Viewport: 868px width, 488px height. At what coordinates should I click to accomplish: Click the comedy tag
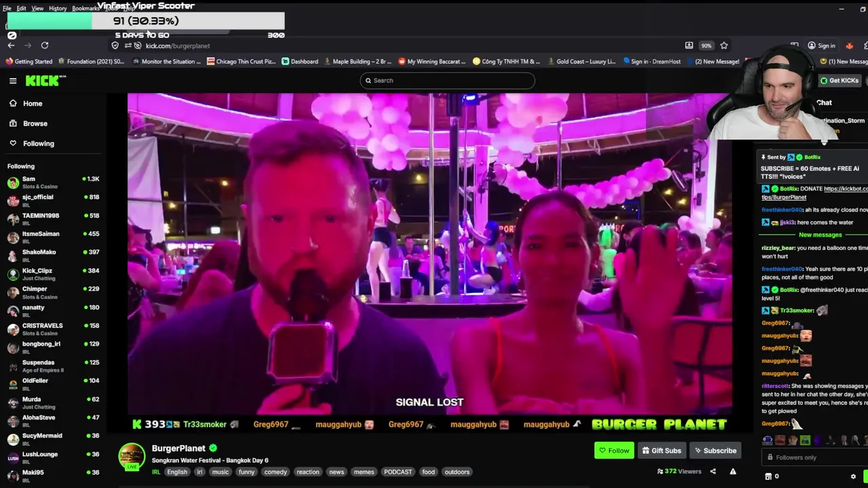coord(275,472)
